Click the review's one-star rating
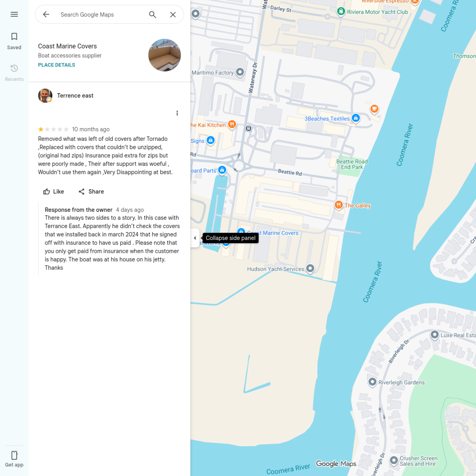The image size is (476, 476). [54, 129]
